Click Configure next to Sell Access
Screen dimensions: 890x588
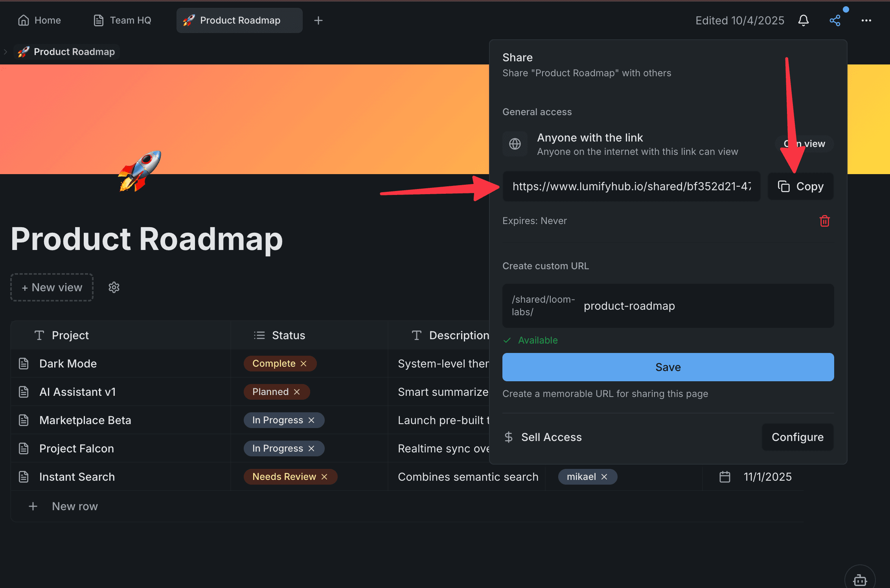[797, 437]
